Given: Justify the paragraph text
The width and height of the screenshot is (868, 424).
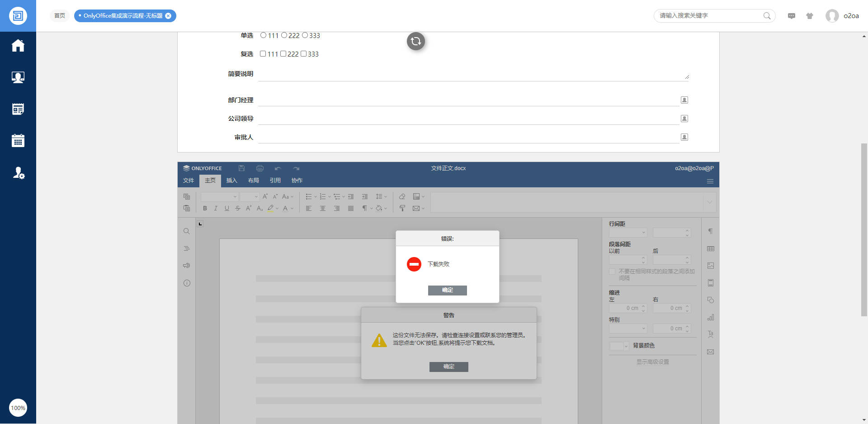Looking at the screenshot, I should pyautogui.click(x=351, y=208).
